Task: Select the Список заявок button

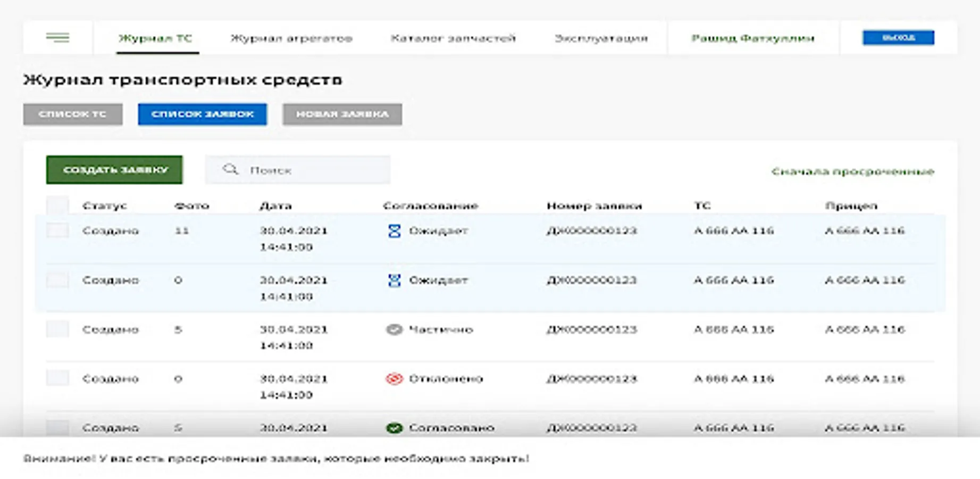Action: pyautogui.click(x=202, y=114)
